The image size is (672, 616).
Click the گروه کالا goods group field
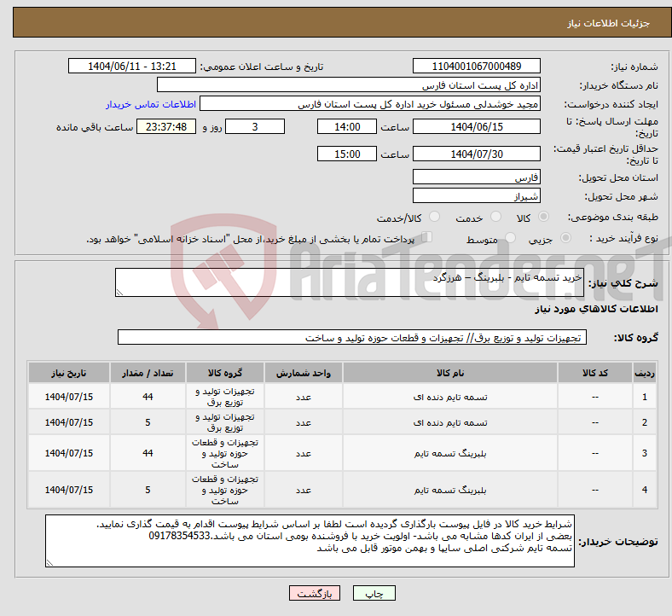[352, 337]
